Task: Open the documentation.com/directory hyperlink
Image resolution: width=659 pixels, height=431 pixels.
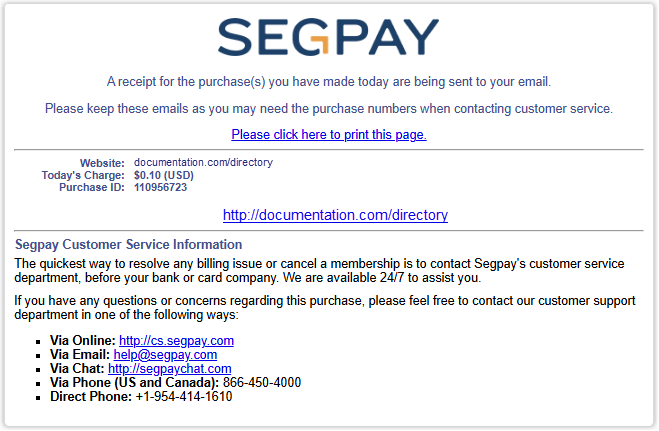Action: (335, 215)
